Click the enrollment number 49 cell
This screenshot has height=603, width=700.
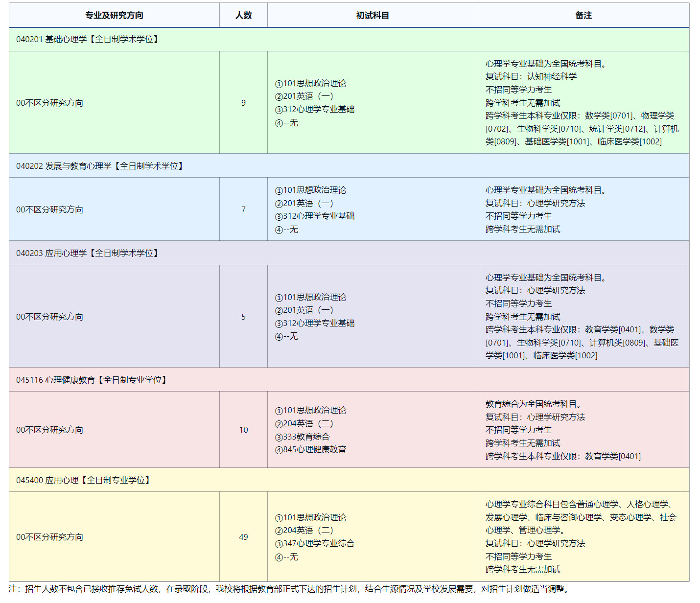[x=243, y=536]
